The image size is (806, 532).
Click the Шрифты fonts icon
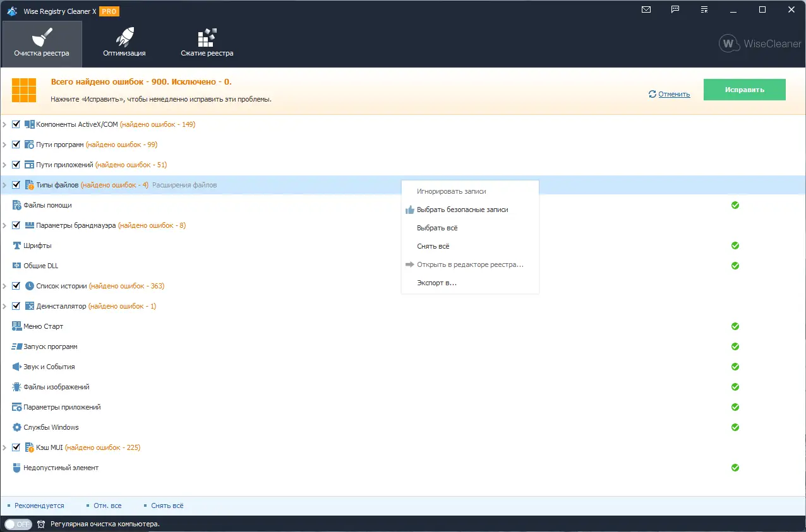tap(17, 245)
